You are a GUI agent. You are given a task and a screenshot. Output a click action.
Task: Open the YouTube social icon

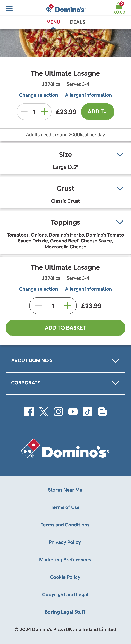pos(73,412)
